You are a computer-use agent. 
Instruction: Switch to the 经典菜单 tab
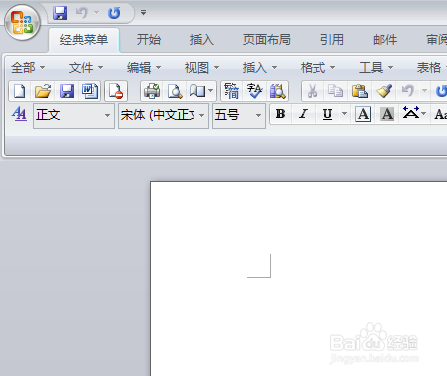point(84,40)
